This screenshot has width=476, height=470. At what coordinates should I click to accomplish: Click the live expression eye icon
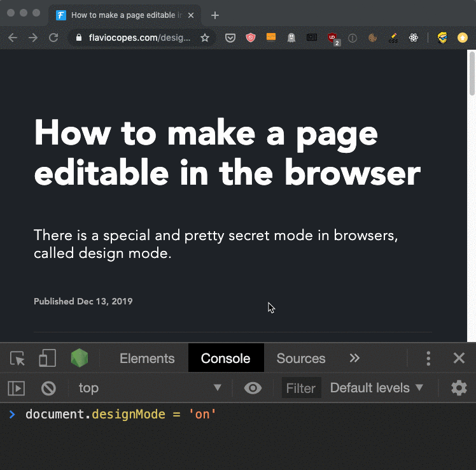pyautogui.click(x=253, y=388)
